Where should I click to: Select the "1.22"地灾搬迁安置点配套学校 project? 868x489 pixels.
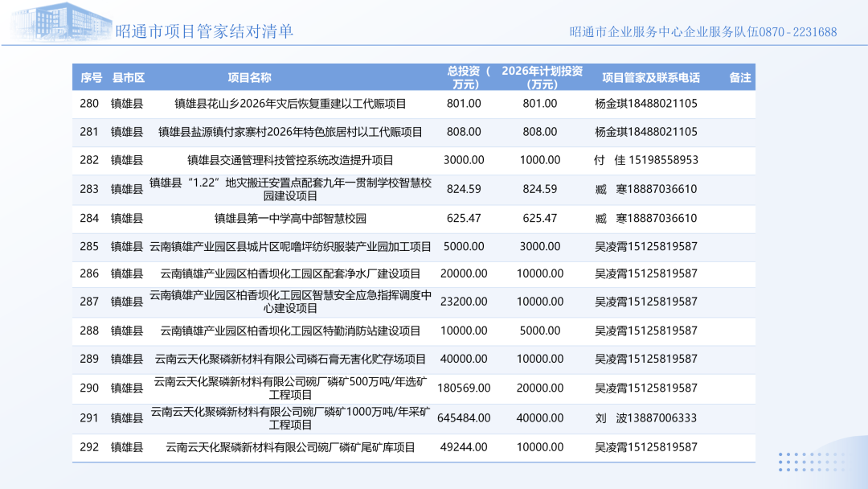point(290,189)
